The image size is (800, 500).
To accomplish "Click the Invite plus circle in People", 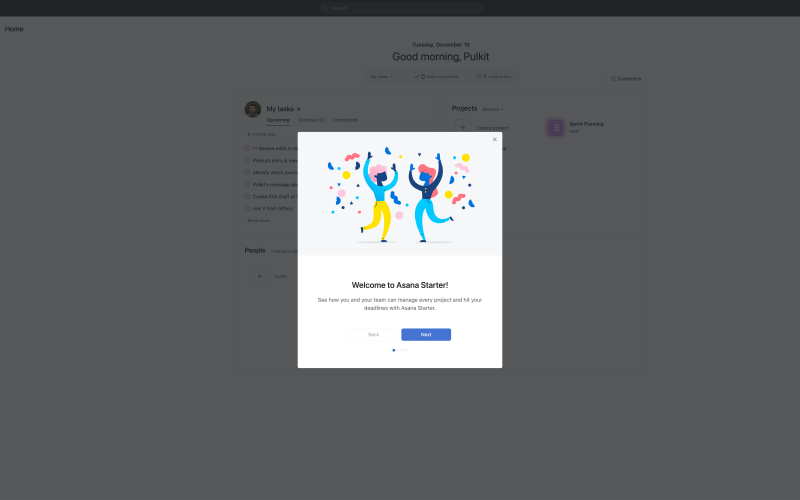I will point(259,276).
